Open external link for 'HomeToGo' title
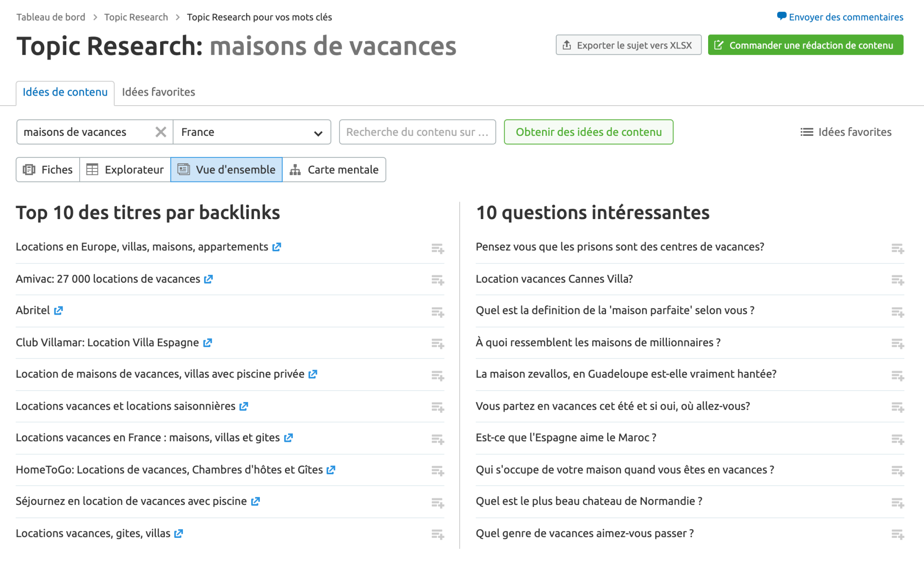 pos(331,470)
